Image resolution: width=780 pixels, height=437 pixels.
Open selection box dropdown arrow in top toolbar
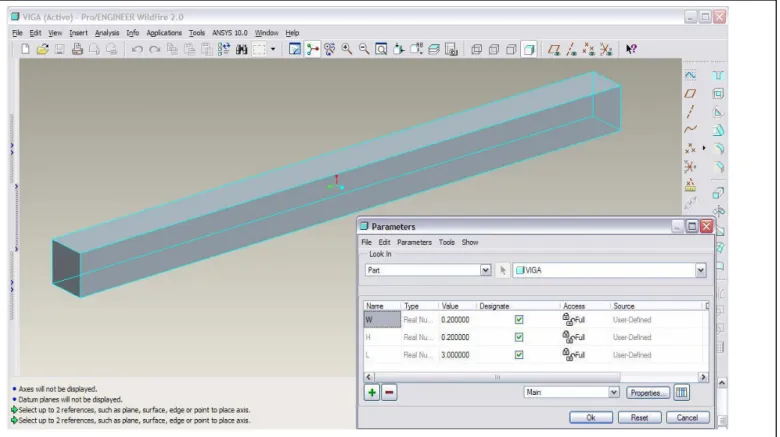[x=273, y=49]
